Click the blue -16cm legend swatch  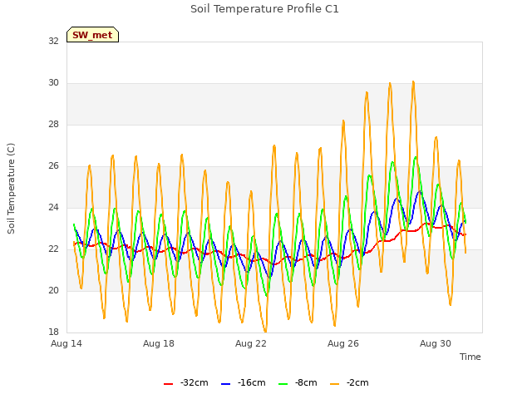(225, 384)
